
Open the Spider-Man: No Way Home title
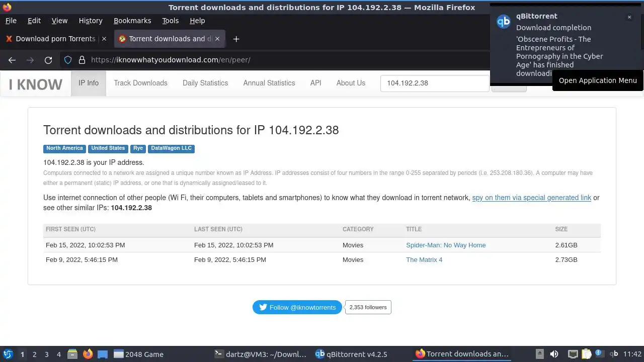point(446,245)
